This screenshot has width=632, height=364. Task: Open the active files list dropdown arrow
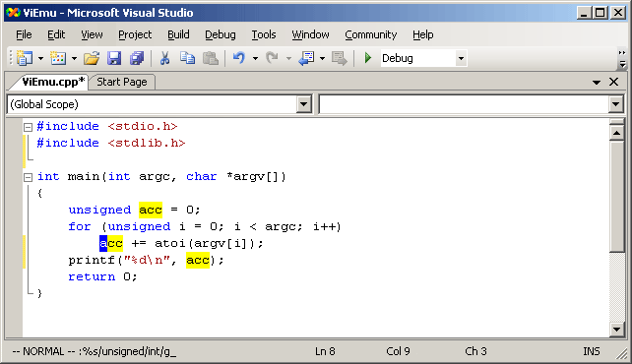[x=597, y=82]
